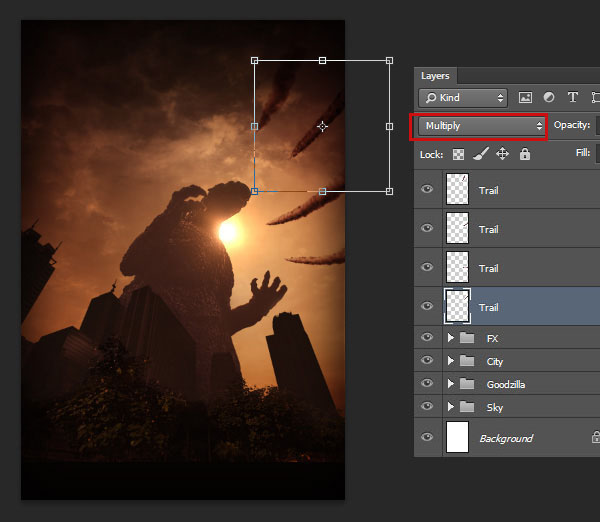
Task: Click the bottom-middle transform handle
Action: 322,191
